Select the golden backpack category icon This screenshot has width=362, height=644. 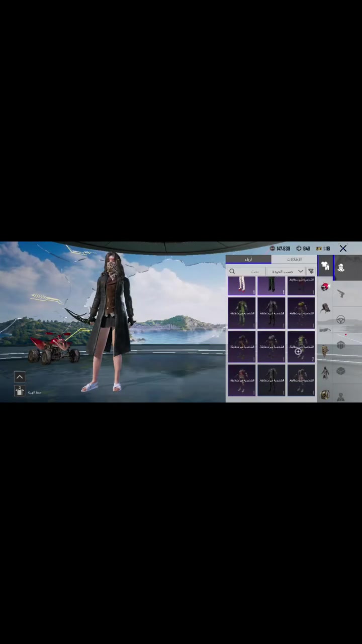325,394
